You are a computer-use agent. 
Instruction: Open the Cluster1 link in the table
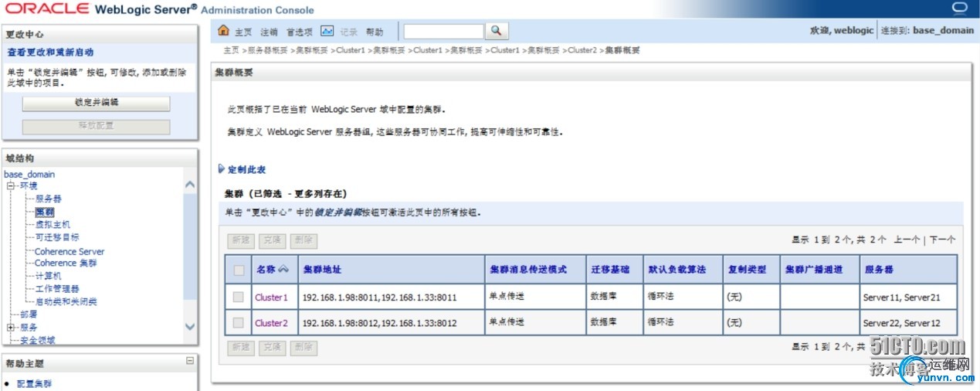pos(271,297)
